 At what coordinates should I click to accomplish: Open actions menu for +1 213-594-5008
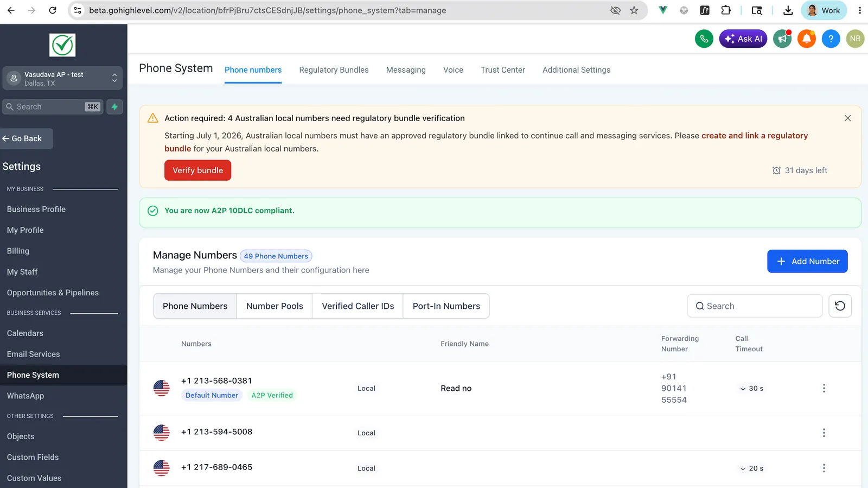point(824,433)
